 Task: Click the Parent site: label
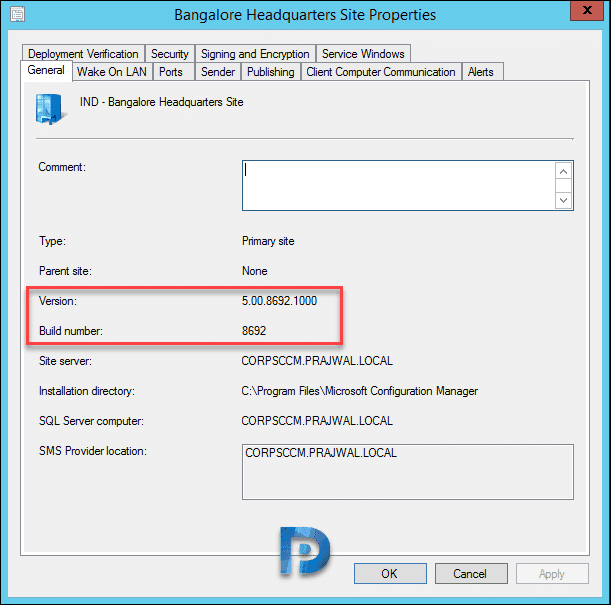click(65, 271)
